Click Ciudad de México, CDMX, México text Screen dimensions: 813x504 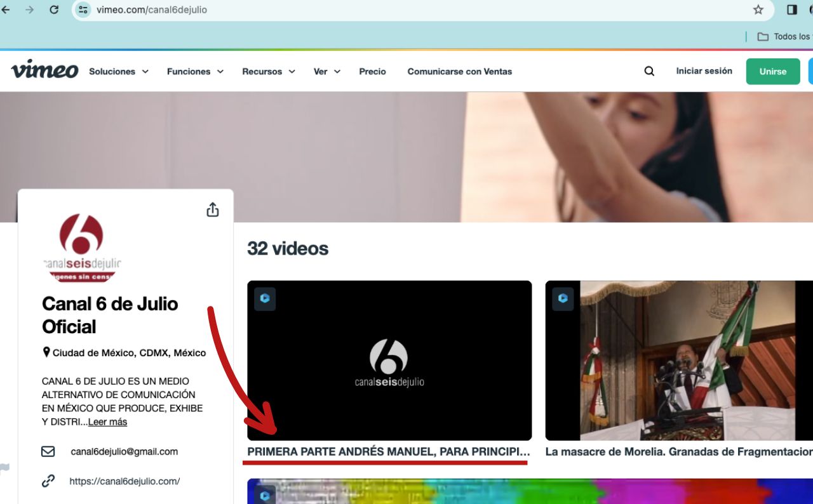tap(129, 353)
